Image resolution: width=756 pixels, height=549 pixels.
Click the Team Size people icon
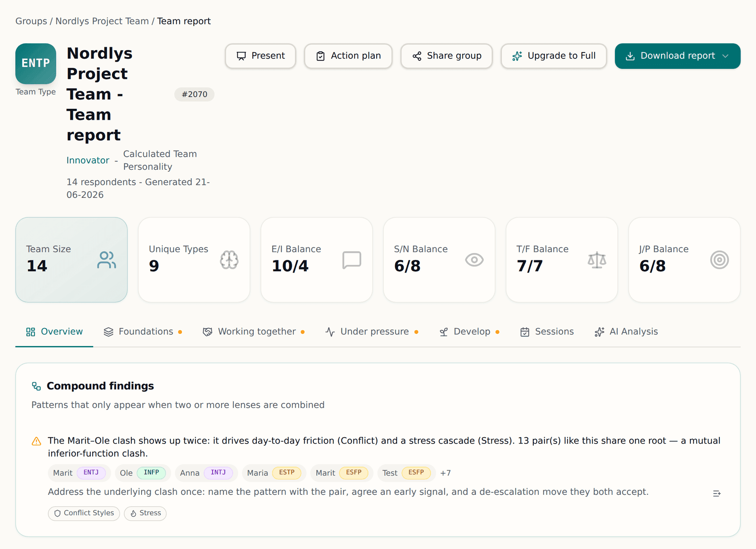[107, 260]
